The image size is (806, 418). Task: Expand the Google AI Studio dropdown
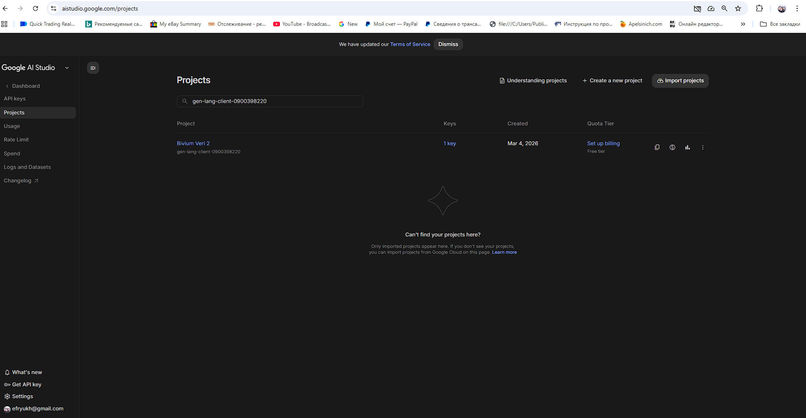pyautogui.click(x=67, y=68)
